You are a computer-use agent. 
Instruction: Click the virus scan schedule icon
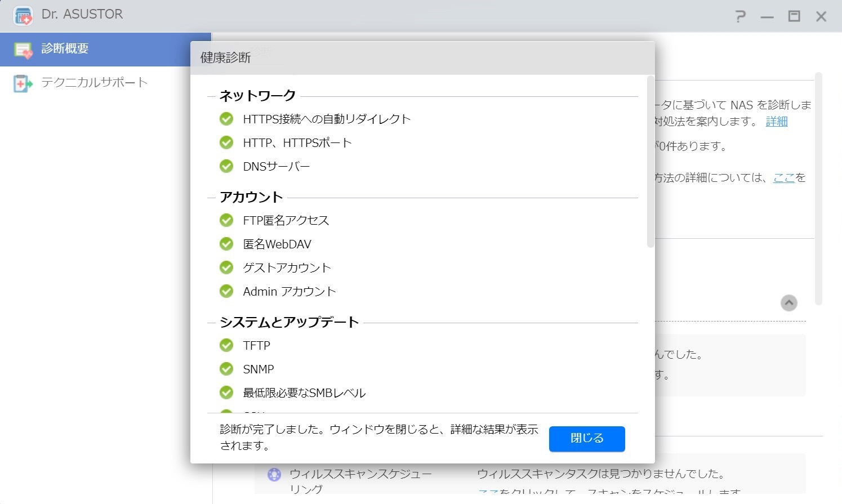coord(274,475)
